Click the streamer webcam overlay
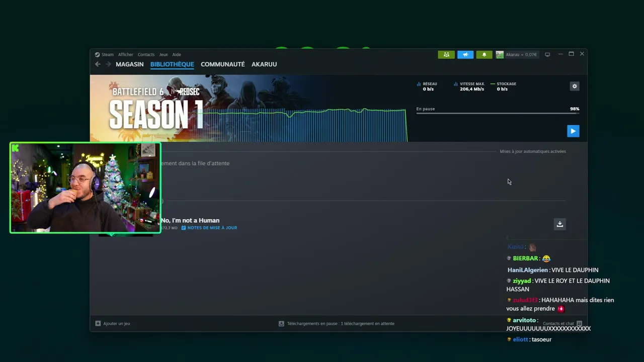The image size is (644, 362). point(86,188)
